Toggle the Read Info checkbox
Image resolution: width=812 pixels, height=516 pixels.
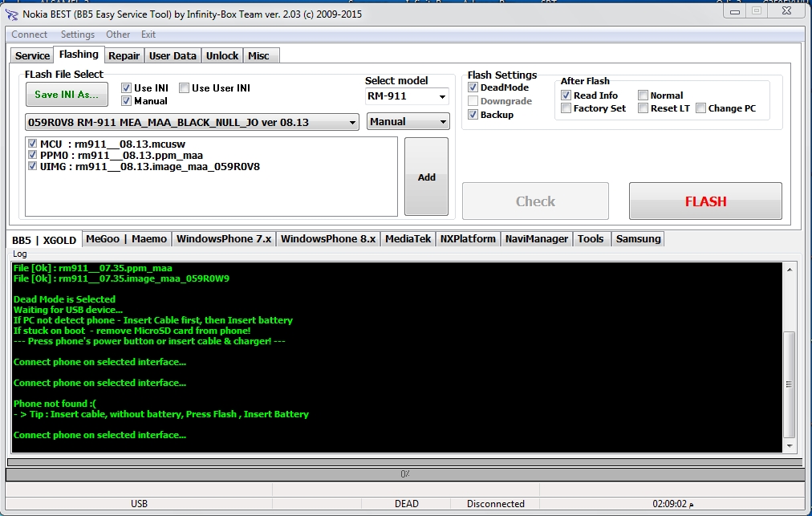click(x=566, y=95)
